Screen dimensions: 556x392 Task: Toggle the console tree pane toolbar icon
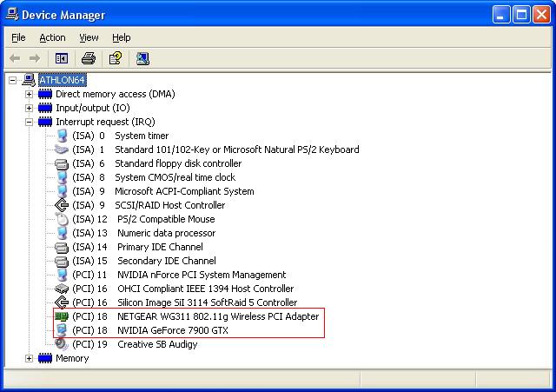pyautogui.click(x=62, y=58)
